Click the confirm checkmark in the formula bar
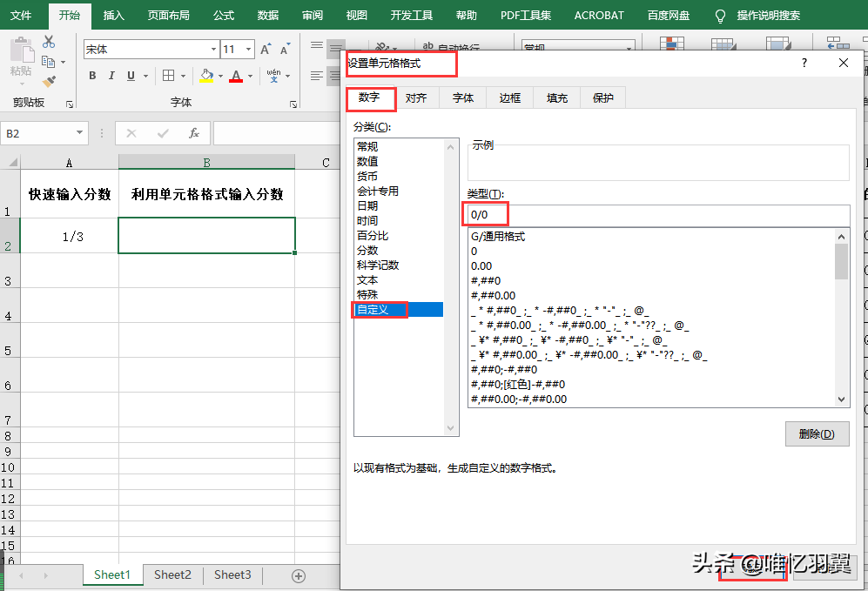Screen dimensions: 868x591 pos(163,133)
